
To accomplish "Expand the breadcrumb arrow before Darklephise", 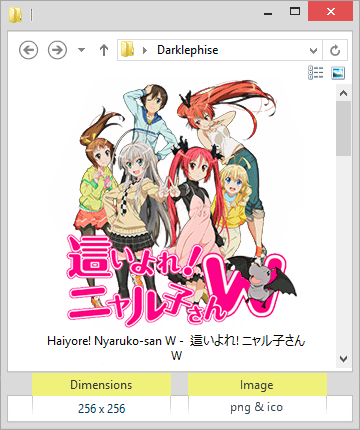I will (x=145, y=50).
